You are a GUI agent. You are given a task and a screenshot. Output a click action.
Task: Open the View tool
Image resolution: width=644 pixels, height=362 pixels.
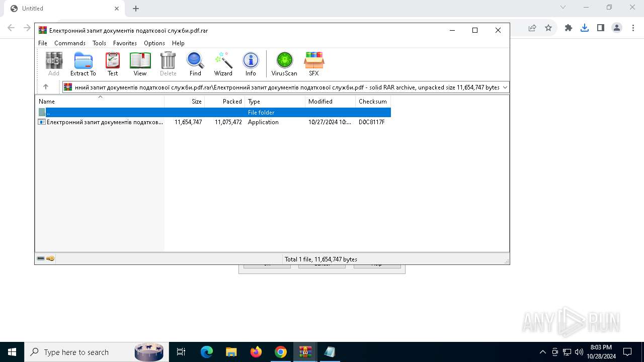pos(140,64)
